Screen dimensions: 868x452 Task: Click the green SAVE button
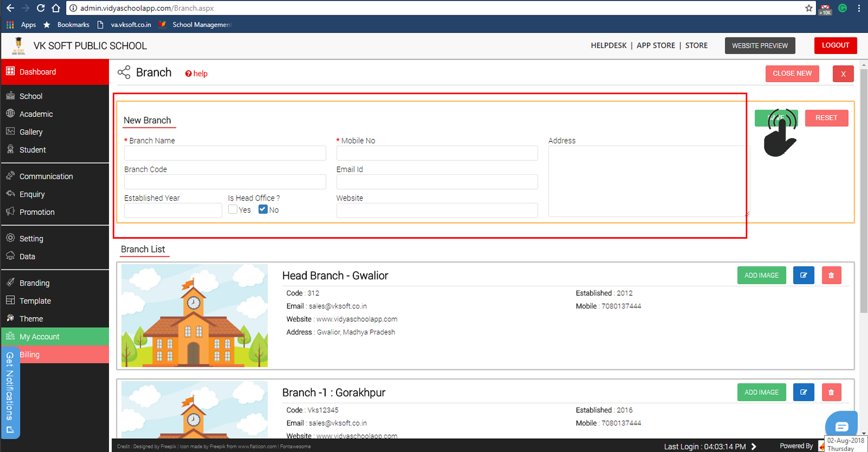776,118
